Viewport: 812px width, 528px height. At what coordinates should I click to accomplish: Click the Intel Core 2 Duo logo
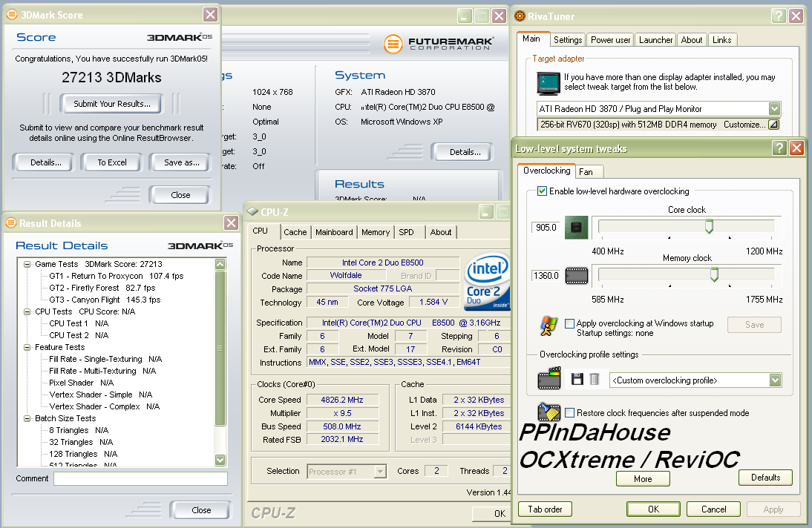(x=487, y=281)
